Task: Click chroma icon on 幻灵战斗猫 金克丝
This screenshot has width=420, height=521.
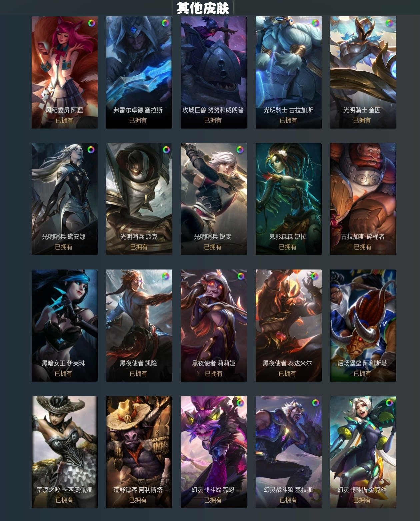Action: (389, 403)
